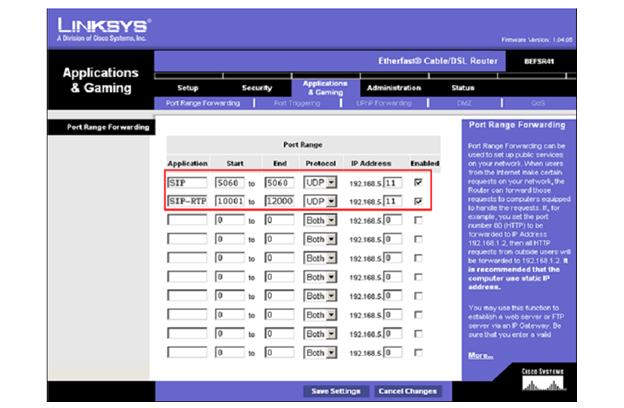This screenshot has height=408, width=624.
Task: Open the DMZ sub-tab
Action: tap(464, 103)
